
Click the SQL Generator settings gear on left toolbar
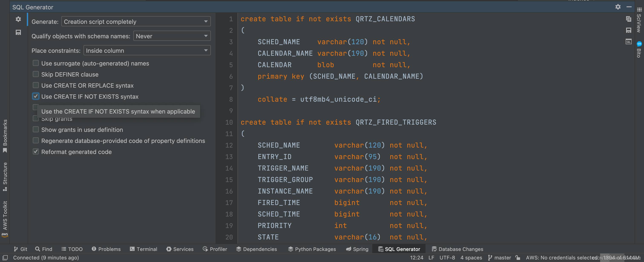[18, 19]
